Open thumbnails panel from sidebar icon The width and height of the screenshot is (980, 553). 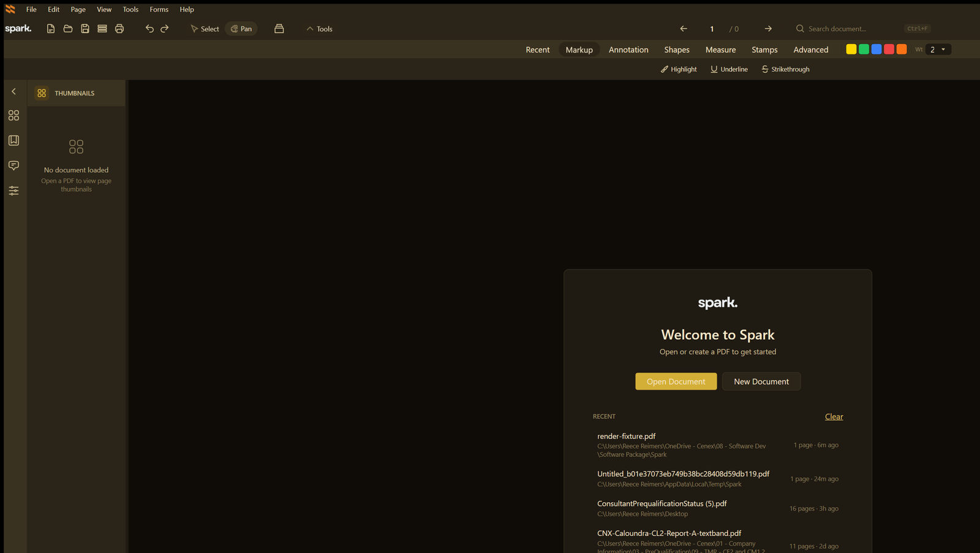coord(13,115)
